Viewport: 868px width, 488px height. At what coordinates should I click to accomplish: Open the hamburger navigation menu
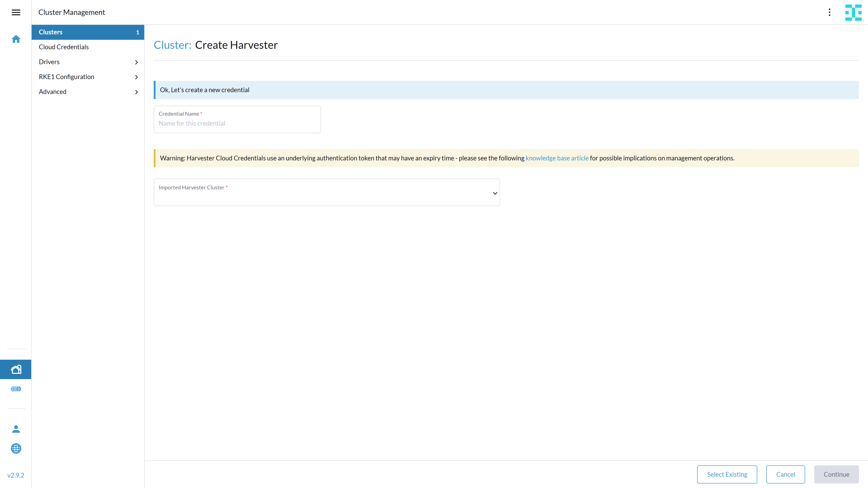point(16,12)
